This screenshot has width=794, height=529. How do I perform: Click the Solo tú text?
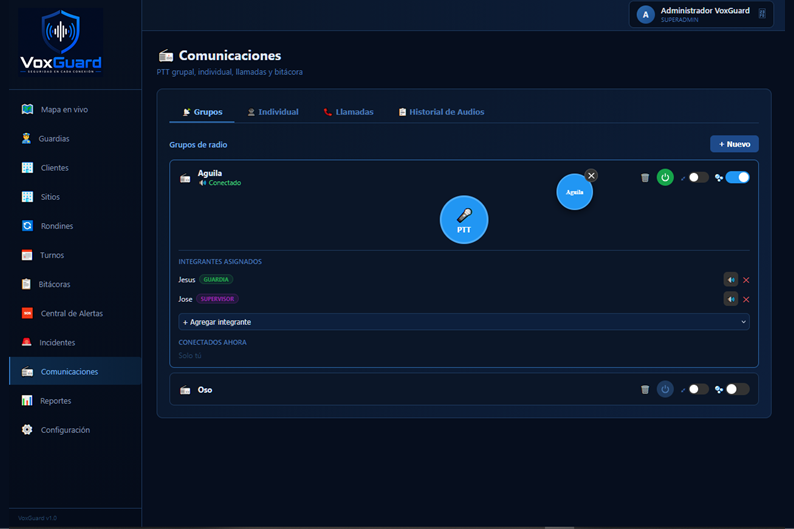(190, 355)
